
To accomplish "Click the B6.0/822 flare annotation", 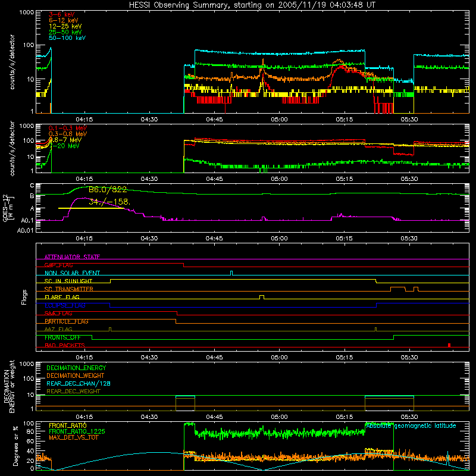I will 108,190.
